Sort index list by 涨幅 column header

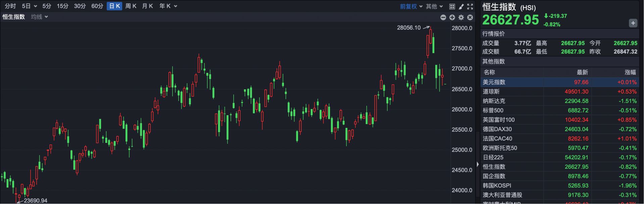pyautogui.click(x=630, y=72)
